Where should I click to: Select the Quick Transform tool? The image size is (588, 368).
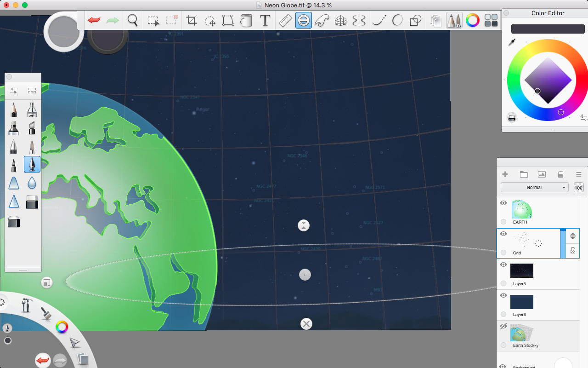(x=210, y=21)
